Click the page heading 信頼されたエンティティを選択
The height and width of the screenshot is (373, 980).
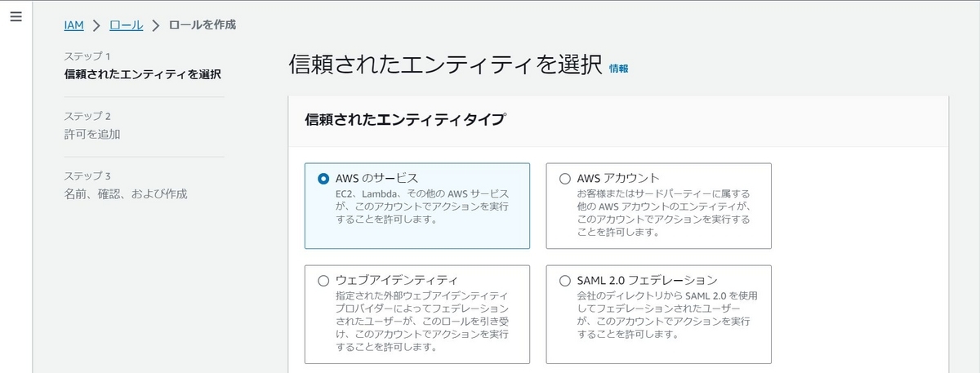point(445,66)
